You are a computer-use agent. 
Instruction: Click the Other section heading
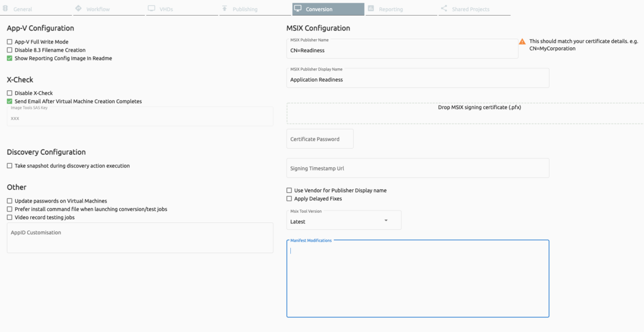[x=17, y=187]
